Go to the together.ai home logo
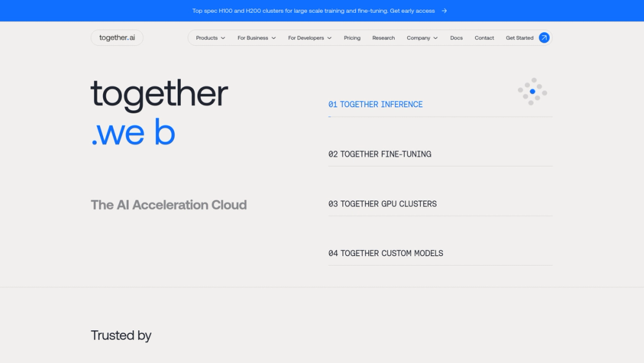 click(117, 38)
